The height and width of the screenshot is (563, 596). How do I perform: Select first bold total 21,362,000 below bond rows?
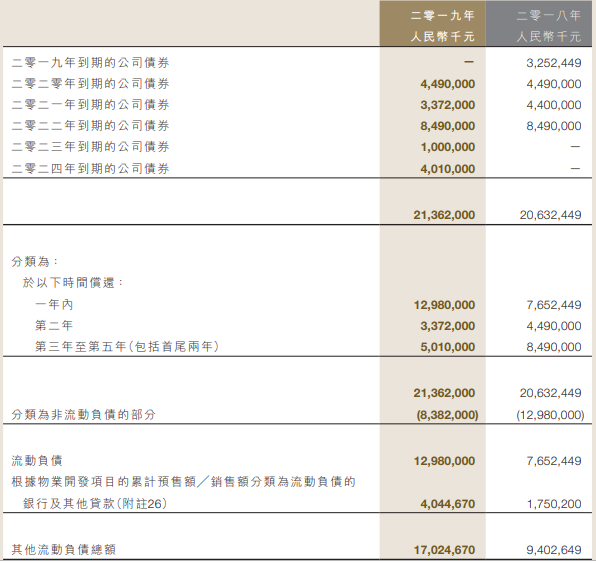[x=444, y=215]
